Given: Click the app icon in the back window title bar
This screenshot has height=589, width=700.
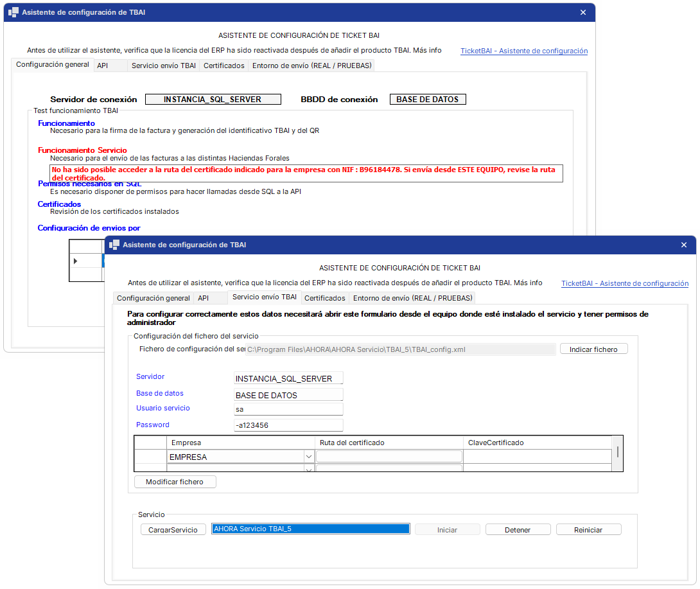Looking at the screenshot, I should click(x=13, y=12).
